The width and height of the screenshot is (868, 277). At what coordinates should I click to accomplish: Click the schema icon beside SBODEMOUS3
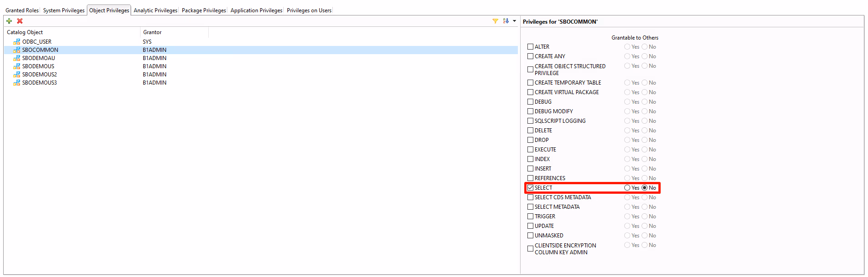[17, 83]
